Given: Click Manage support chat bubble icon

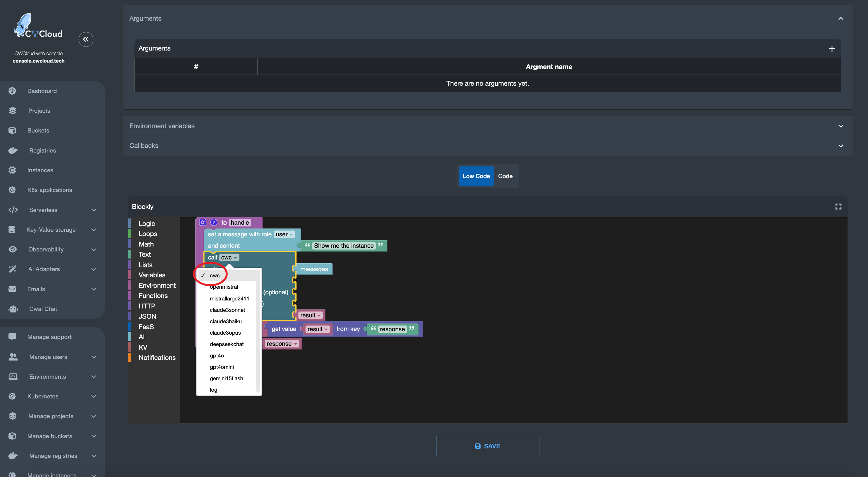Looking at the screenshot, I should (x=12, y=337).
